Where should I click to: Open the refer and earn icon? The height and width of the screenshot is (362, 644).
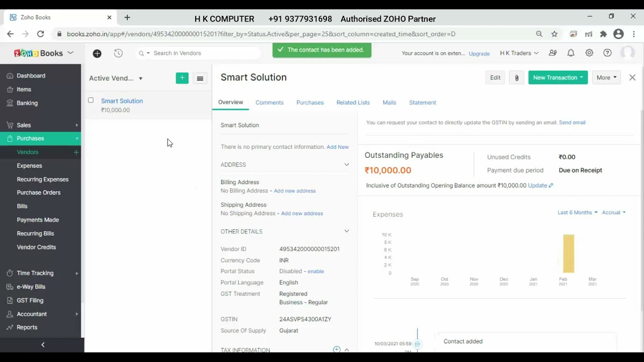(553, 53)
